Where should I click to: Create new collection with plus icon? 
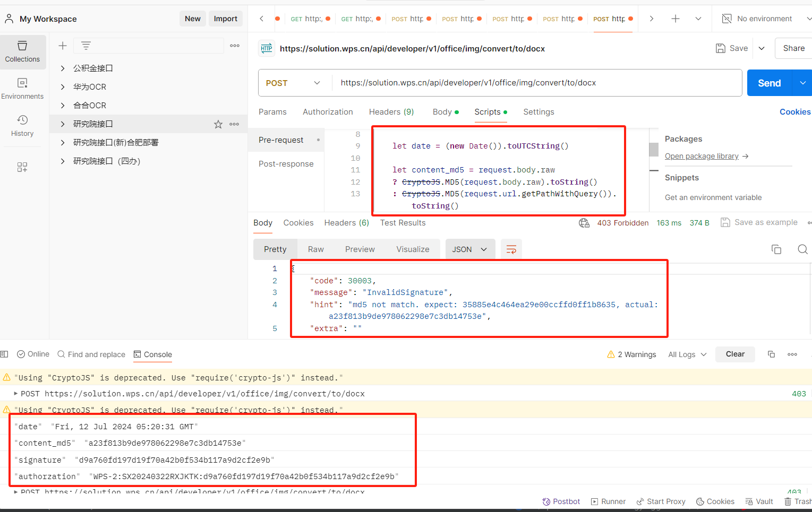click(x=63, y=46)
